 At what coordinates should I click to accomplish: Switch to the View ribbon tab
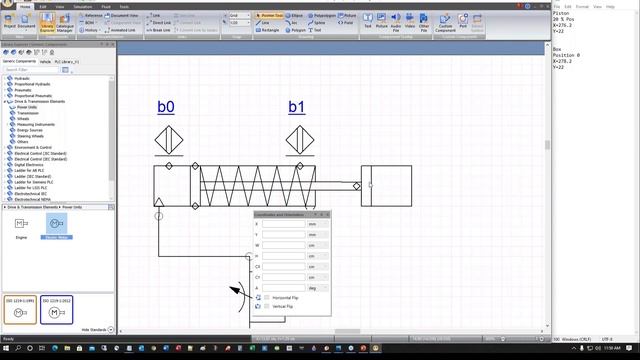[60, 7]
